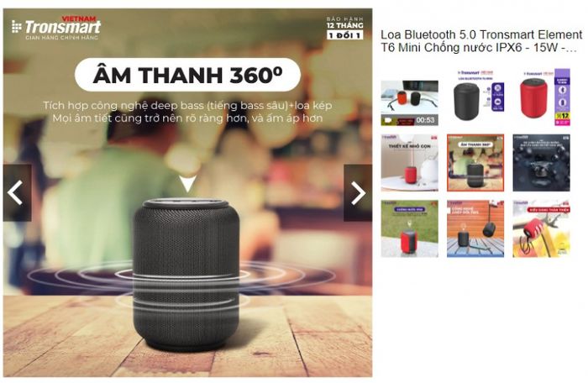Screen dimensions: 588x383
Task: Select the red speaker thumbnail
Action: click(x=542, y=97)
